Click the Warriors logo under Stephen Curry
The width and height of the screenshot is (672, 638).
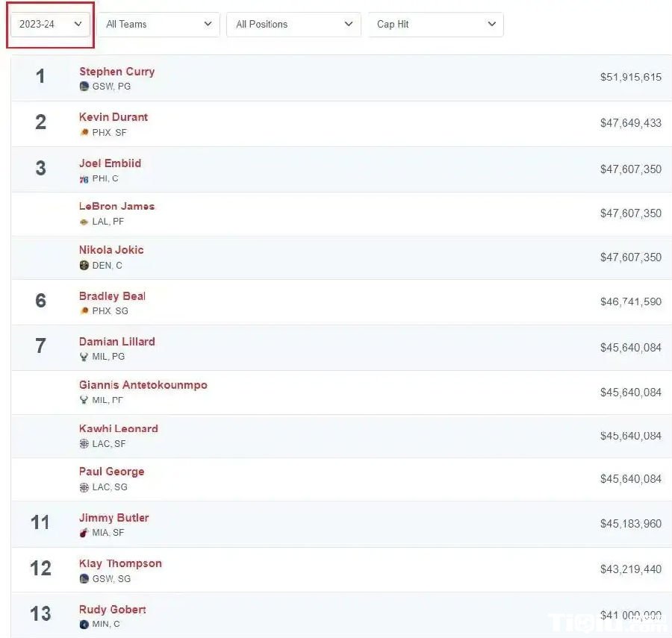pos(84,87)
